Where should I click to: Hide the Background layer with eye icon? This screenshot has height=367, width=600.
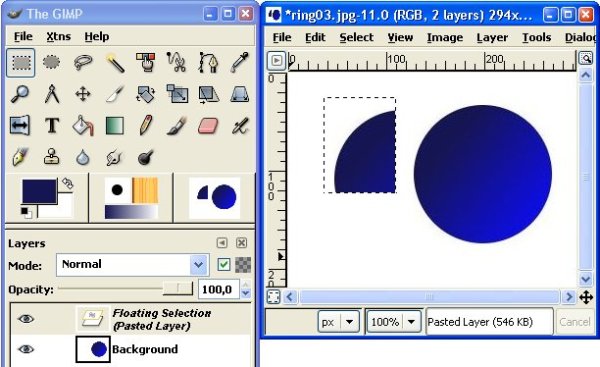26,349
